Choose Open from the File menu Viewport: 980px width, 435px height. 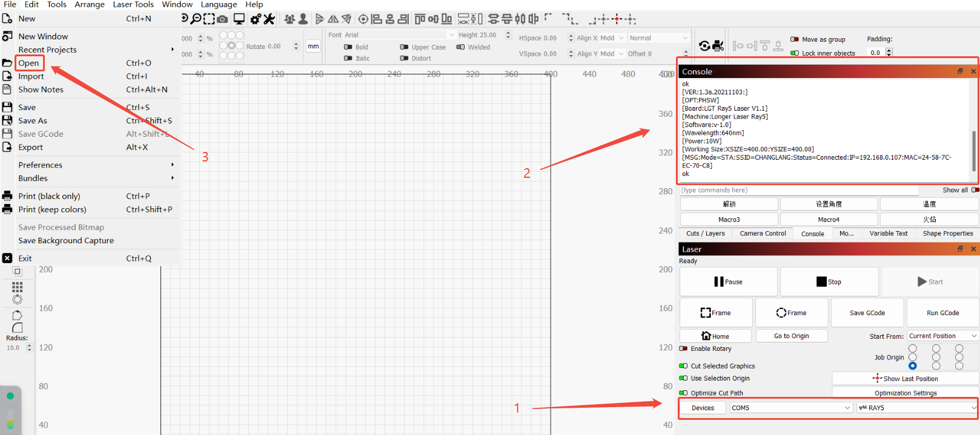click(x=28, y=63)
